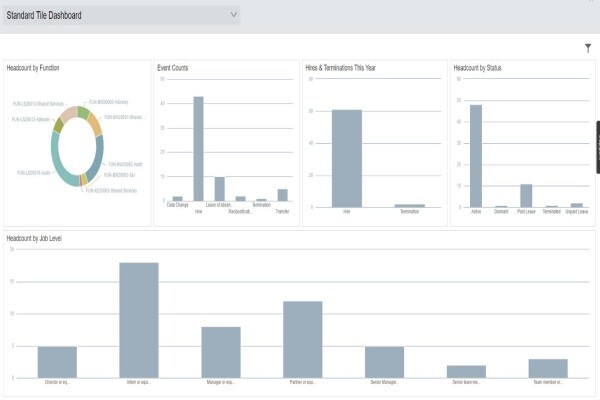Click the Transfer bar in Event Counts

[x=282, y=195]
